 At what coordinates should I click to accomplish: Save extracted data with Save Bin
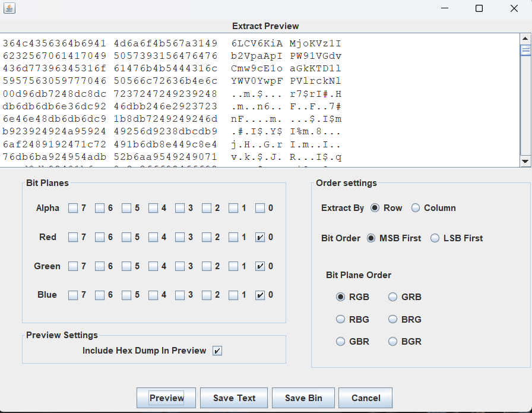(x=303, y=398)
